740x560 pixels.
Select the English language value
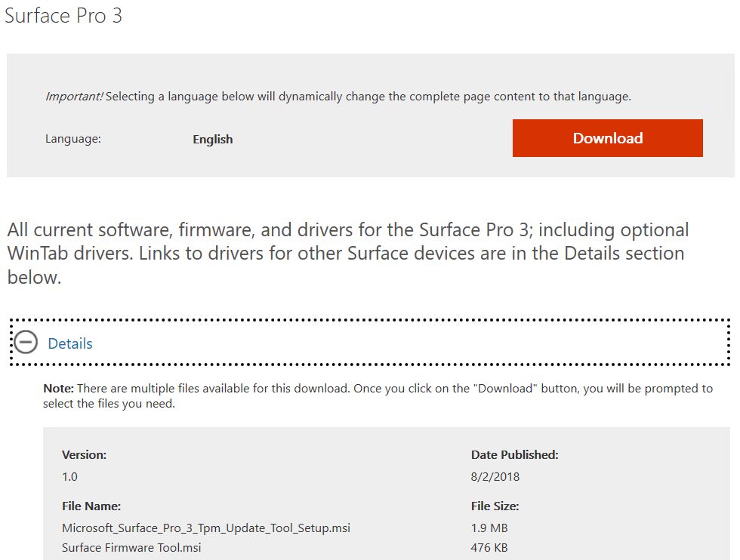click(213, 139)
